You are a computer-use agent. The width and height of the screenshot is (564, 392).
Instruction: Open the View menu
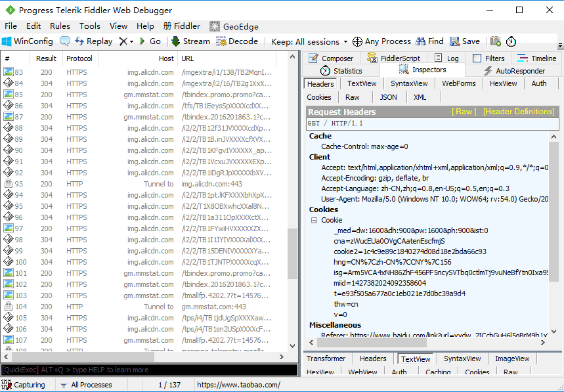(118, 26)
